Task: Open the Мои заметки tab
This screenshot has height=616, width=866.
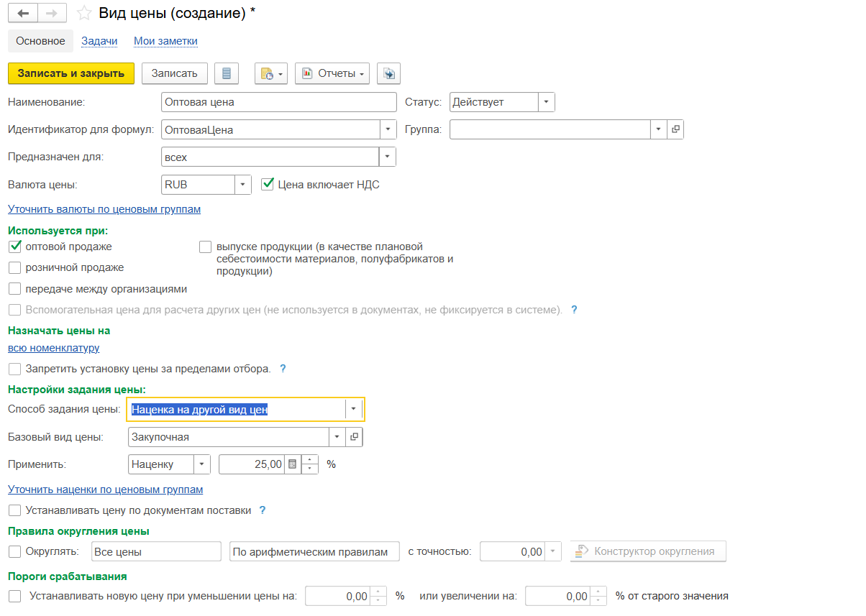Action: [x=165, y=41]
